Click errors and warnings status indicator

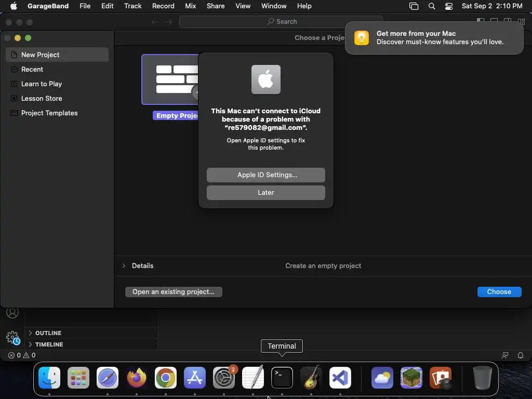click(22, 355)
